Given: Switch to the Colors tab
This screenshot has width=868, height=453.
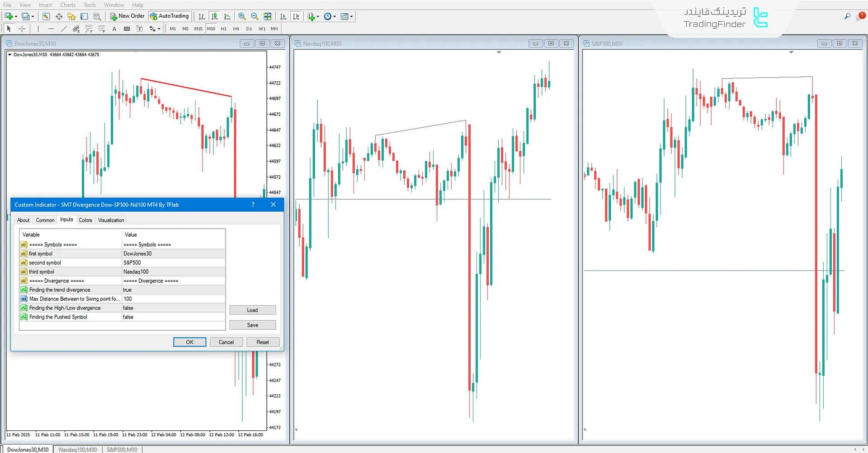Looking at the screenshot, I should pos(85,220).
